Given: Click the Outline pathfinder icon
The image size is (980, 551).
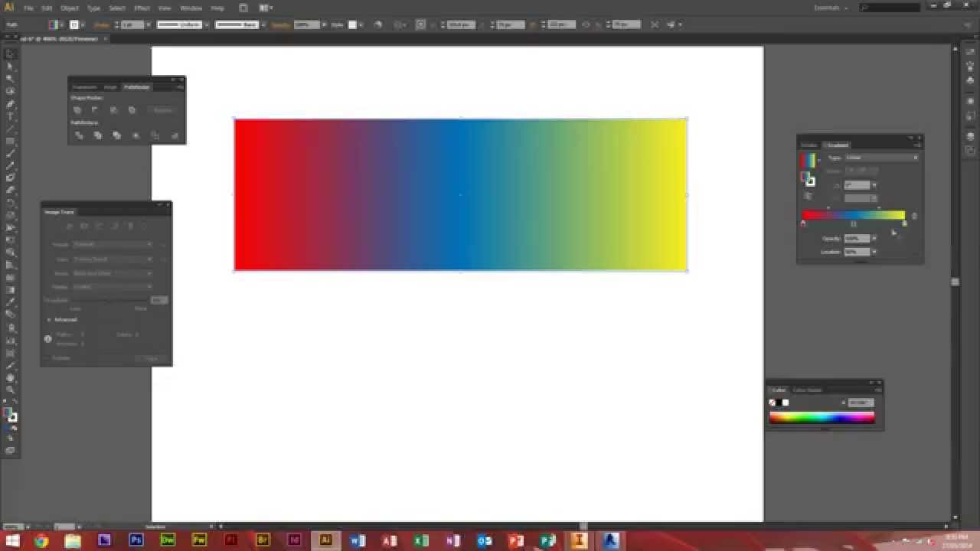Looking at the screenshot, I should pos(155,135).
